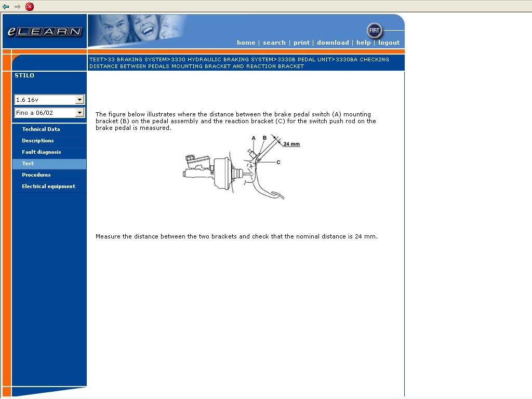The image size is (532, 399).
Task: Open the Fino a 06/02 dropdown
Action: click(49, 113)
